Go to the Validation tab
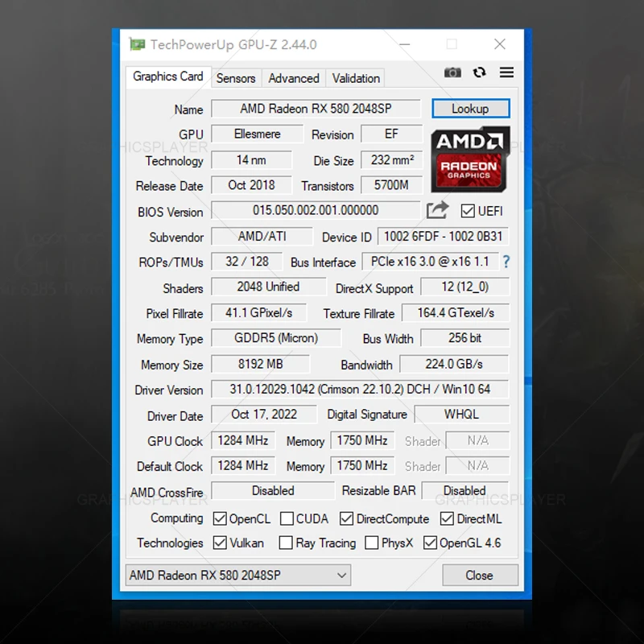 click(356, 78)
